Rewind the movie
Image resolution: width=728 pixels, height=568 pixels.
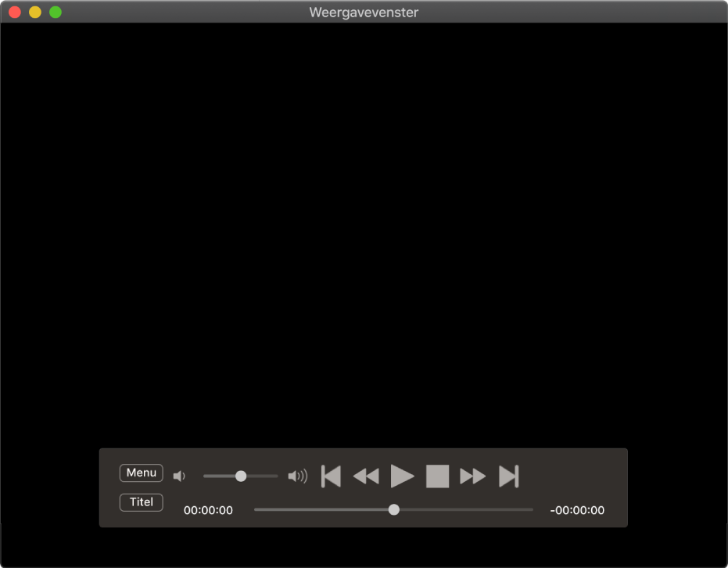[366, 476]
